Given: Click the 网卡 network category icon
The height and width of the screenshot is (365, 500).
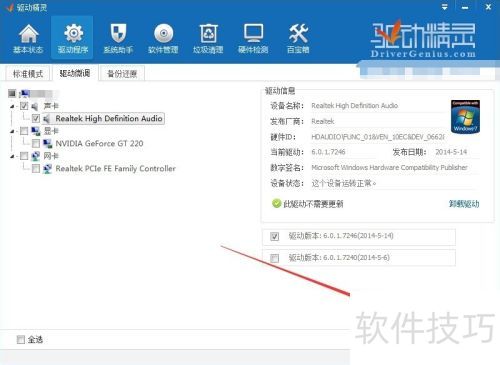Looking at the screenshot, I should tap(35, 156).
